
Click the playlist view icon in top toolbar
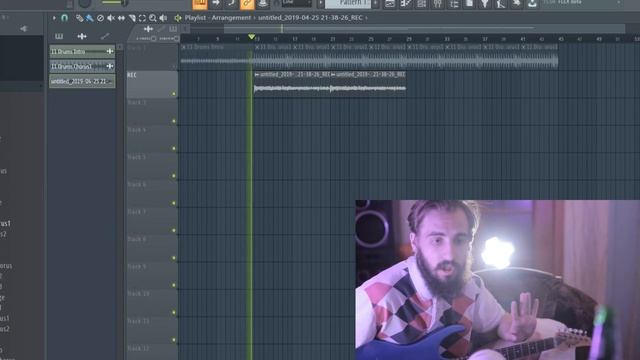tap(390, 4)
